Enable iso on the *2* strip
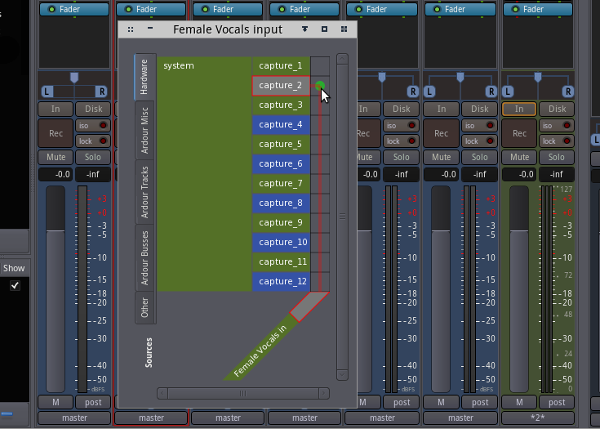This screenshot has width=600, height=429. 556,126
